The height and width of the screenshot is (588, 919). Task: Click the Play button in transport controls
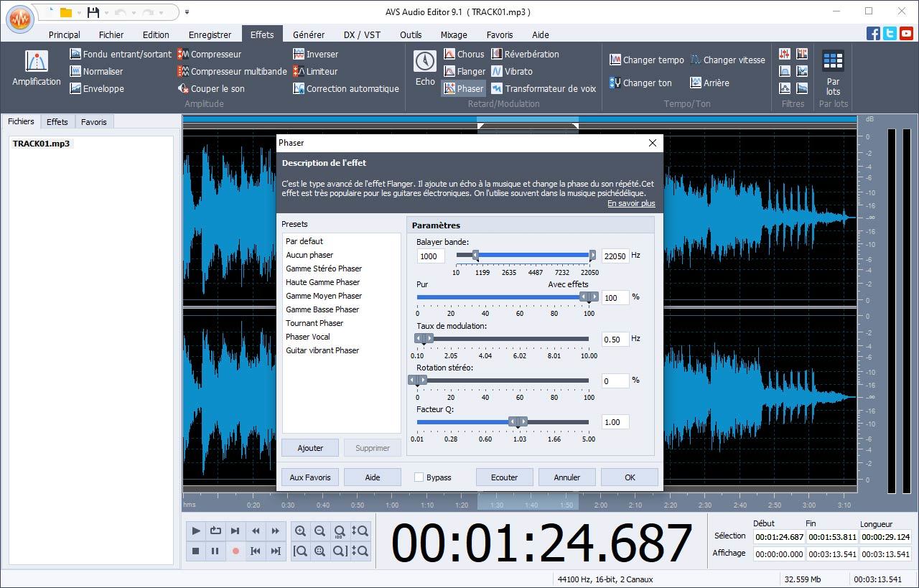click(x=197, y=531)
